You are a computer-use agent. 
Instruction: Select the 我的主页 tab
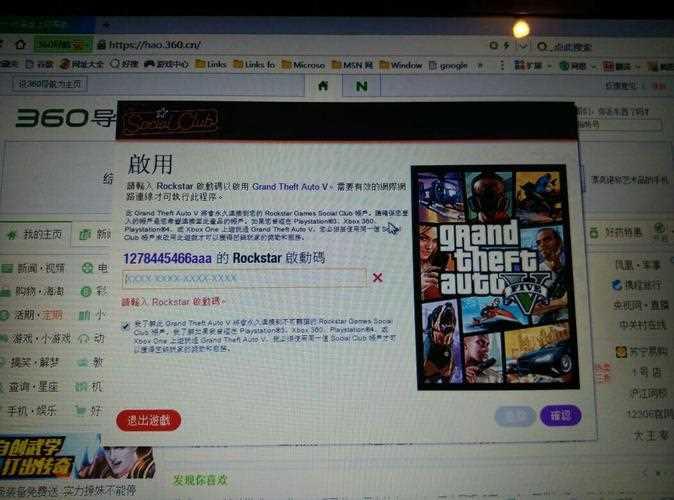[x=36, y=235]
